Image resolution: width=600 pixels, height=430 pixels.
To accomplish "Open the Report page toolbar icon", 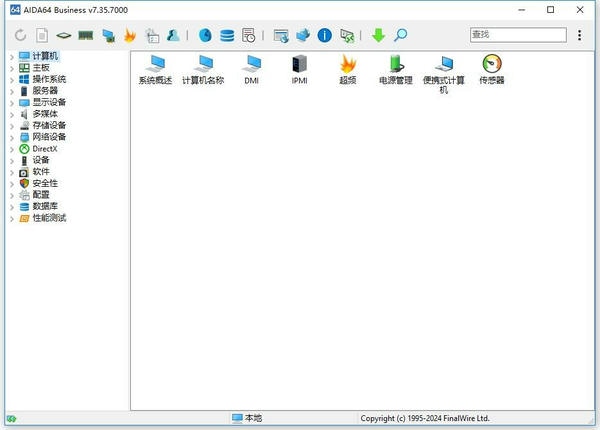I will tap(42, 35).
